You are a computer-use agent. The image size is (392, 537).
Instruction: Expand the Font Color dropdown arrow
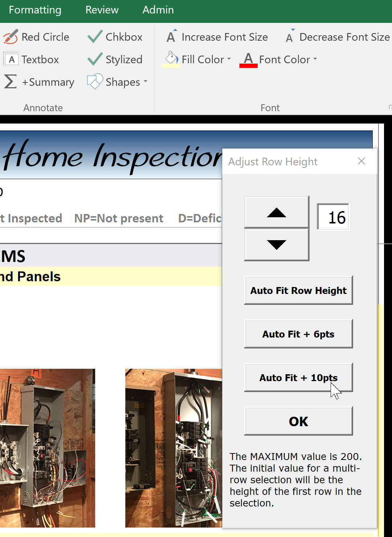point(315,59)
